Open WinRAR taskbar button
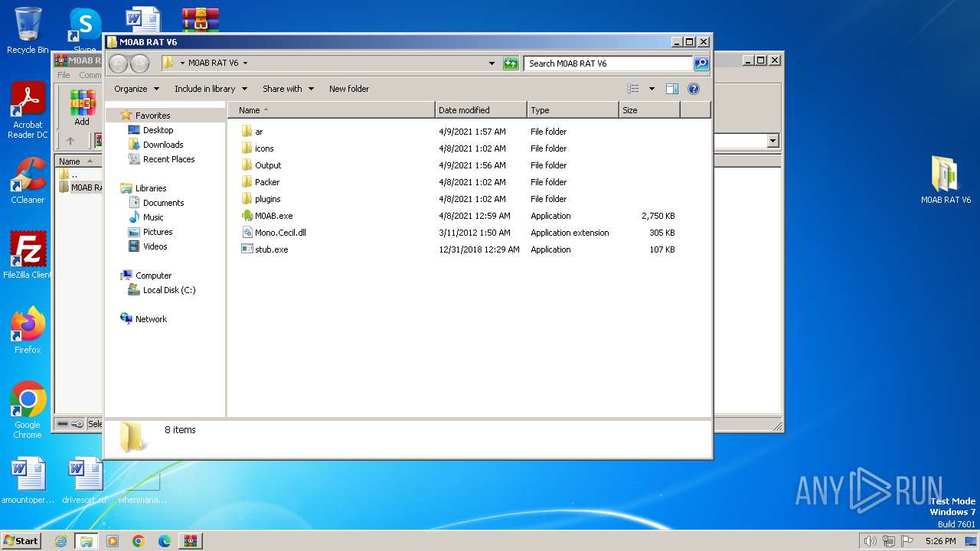Viewport: 980px width, 551px height. 191,541
